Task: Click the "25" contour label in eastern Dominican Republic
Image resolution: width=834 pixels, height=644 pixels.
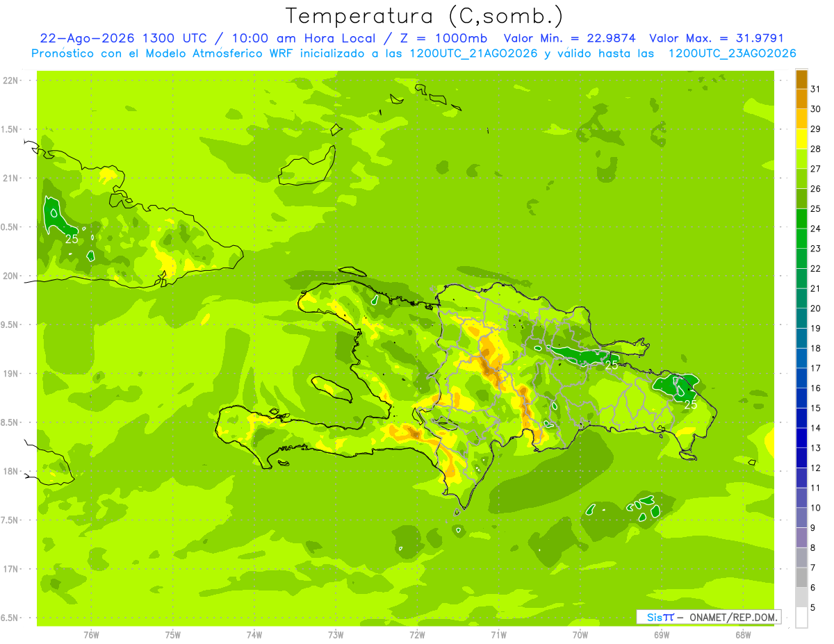Action: coord(691,404)
